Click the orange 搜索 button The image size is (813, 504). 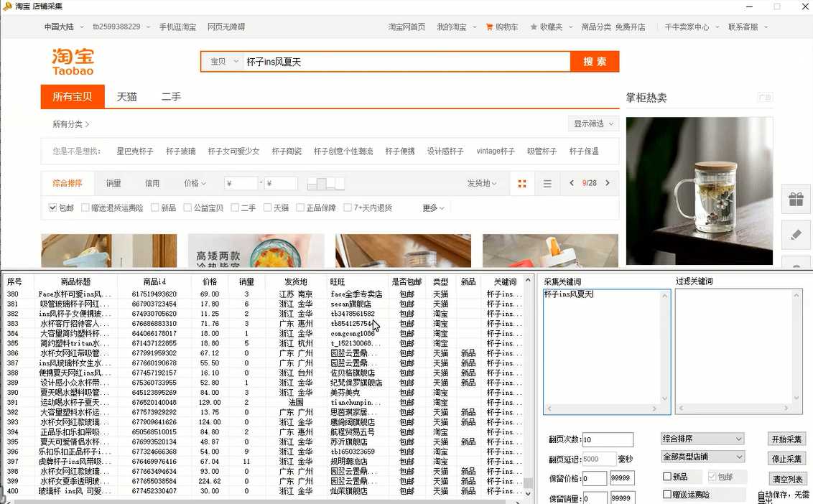click(x=595, y=62)
